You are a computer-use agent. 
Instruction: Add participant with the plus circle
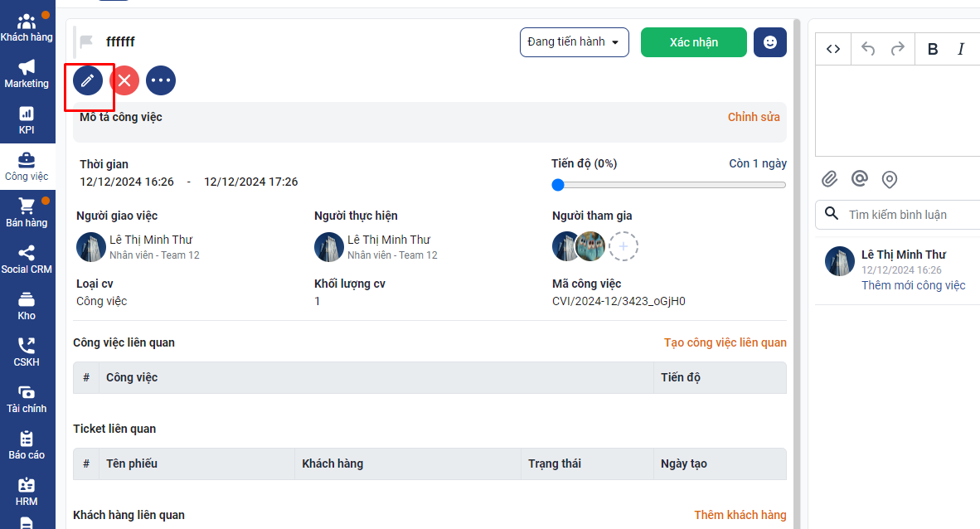[623, 246]
